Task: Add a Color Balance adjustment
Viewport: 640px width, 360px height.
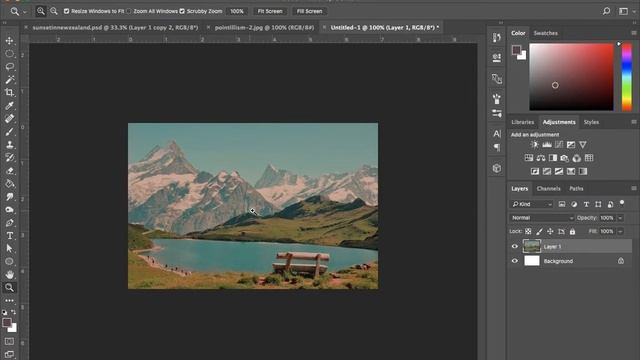Action: coord(541,158)
